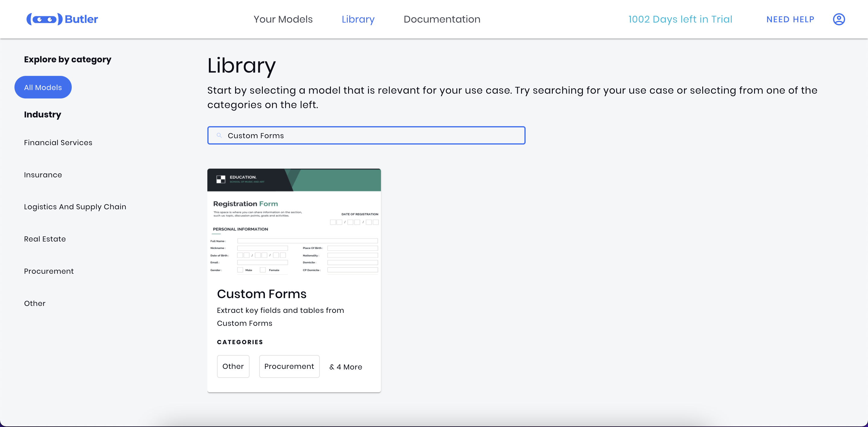
Task: Select the Real Estate category
Action: point(45,239)
